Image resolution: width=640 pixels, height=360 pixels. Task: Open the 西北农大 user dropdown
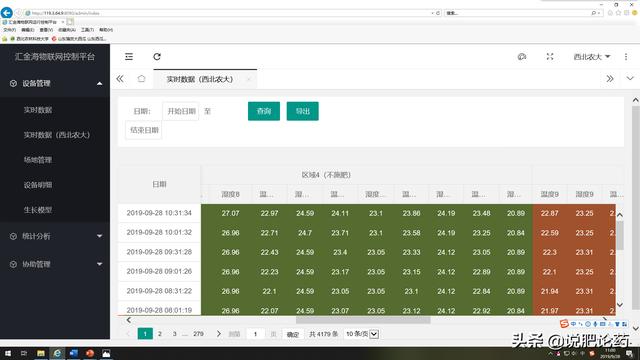[x=591, y=57]
